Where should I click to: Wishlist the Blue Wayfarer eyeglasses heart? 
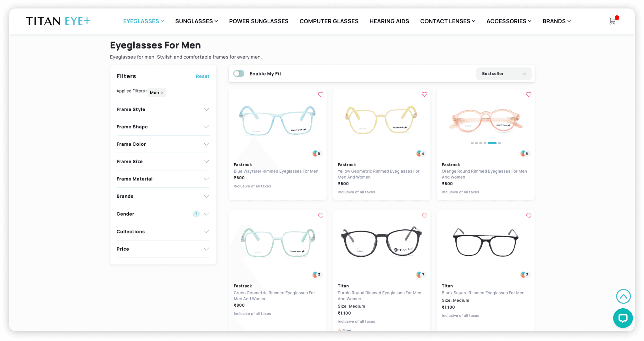320,94
